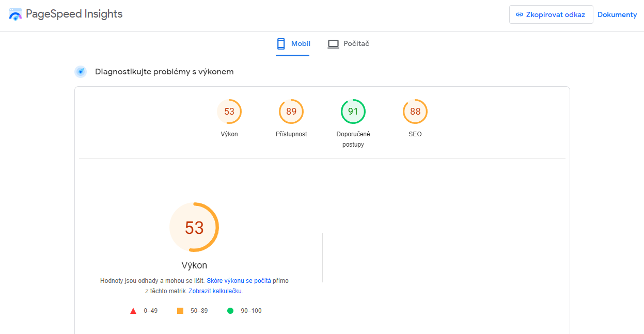Click the 90–100 legend range text

(x=251, y=311)
